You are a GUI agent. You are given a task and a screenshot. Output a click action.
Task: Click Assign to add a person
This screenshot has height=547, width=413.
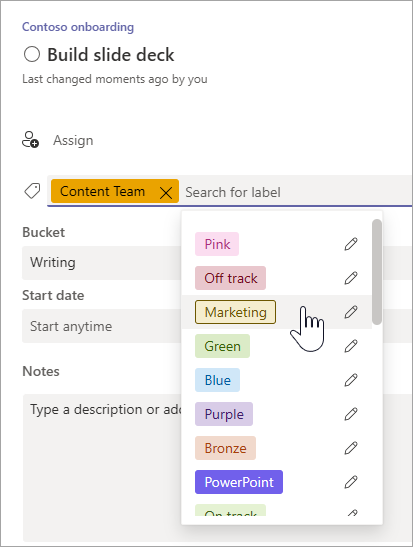tap(73, 140)
